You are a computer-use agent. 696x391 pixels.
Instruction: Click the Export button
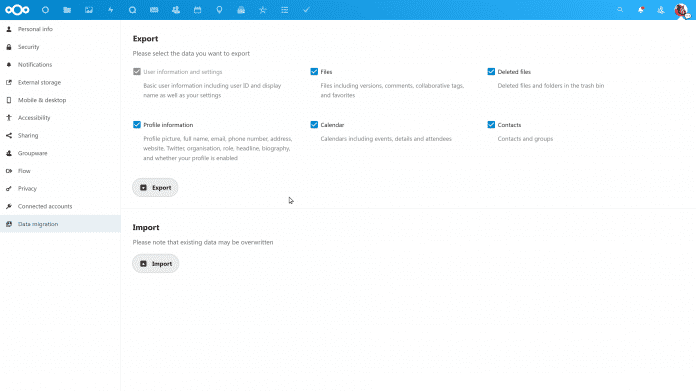pyautogui.click(x=155, y=188)
